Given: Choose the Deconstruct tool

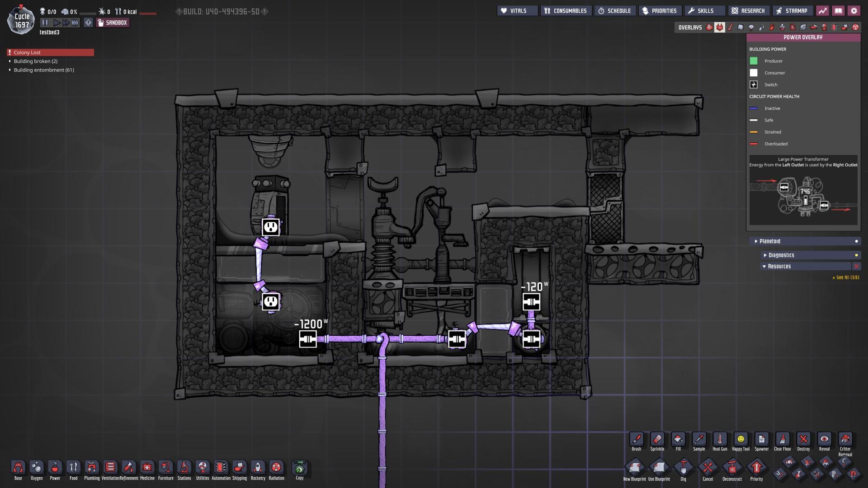Looking at the screenshot, I should tap(732, 469).
